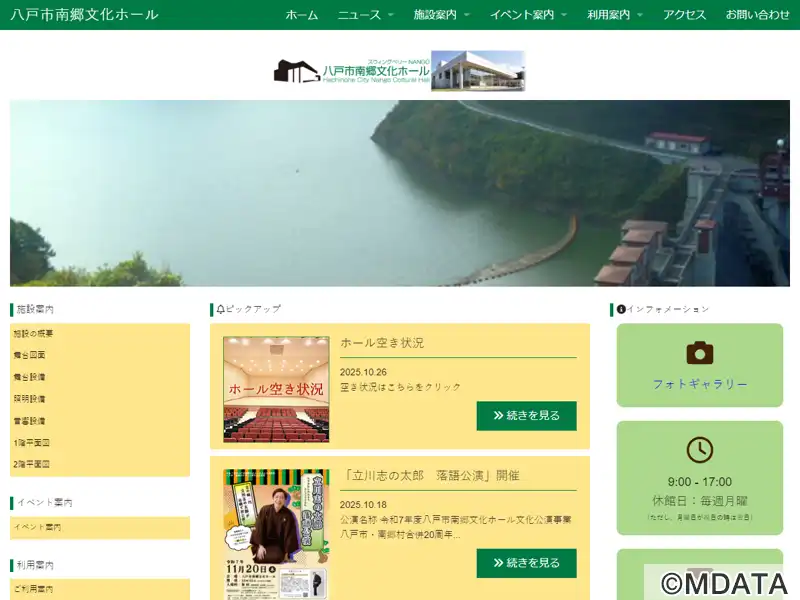Click the clock icon in opening hours card
Viewport: 800px width, 600px height.
point(699,450)
